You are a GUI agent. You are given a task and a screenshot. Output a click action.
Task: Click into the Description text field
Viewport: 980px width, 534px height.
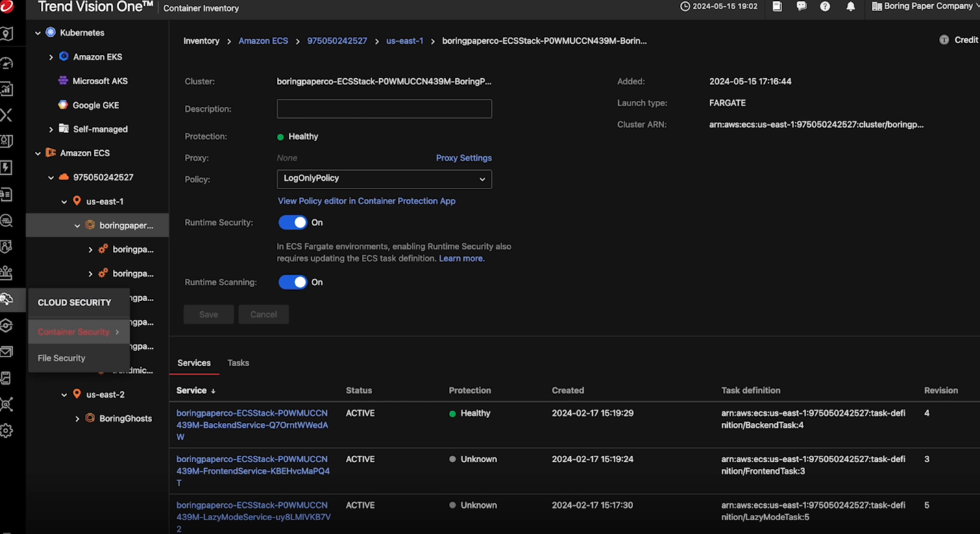pyautogui.click(x=384, y=109)
